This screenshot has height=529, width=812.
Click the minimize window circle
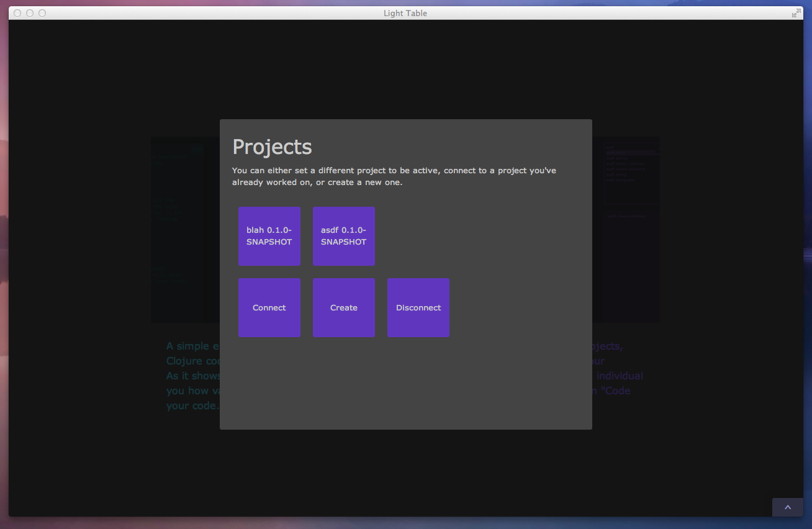[29, 12]
